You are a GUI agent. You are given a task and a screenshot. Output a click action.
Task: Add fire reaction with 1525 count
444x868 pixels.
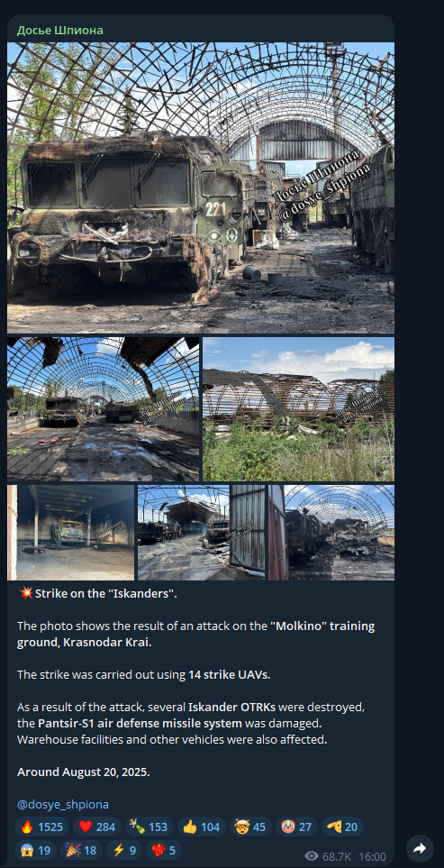(41, 827)
